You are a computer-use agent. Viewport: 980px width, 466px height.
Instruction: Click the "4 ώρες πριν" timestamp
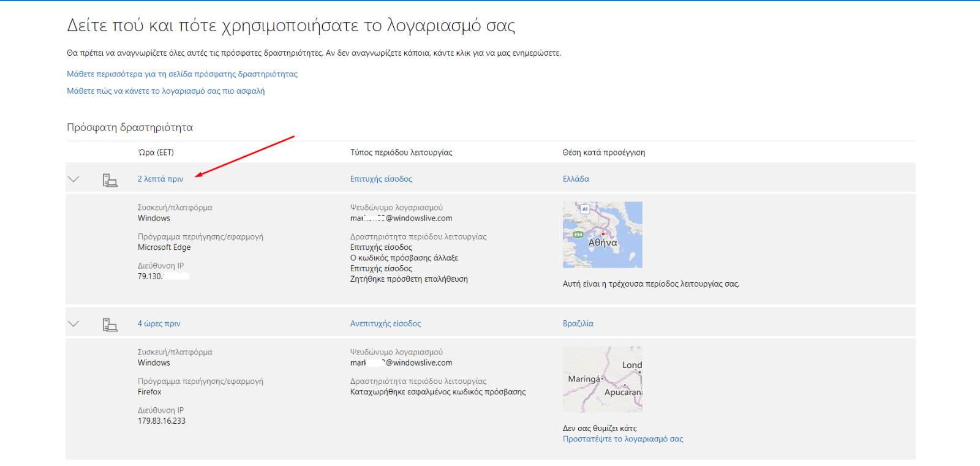click(159, 324)
